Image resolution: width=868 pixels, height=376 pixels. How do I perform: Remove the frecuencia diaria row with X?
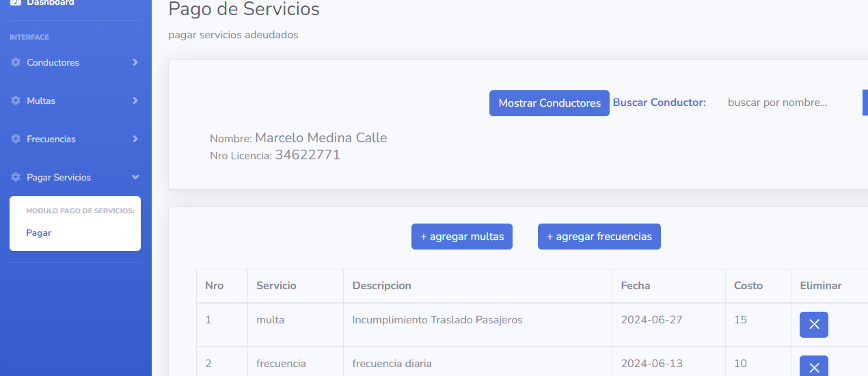[x=814, y=366]
